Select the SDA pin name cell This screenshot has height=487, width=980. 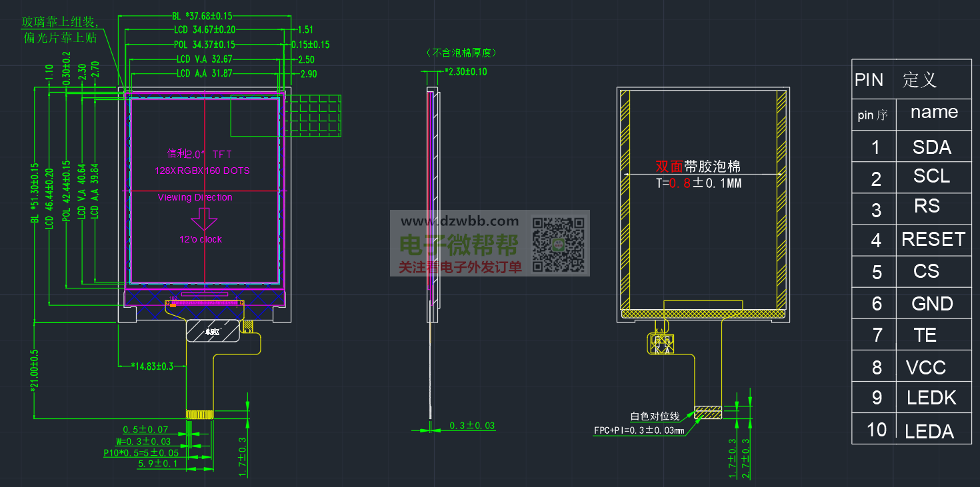(931, 147)
